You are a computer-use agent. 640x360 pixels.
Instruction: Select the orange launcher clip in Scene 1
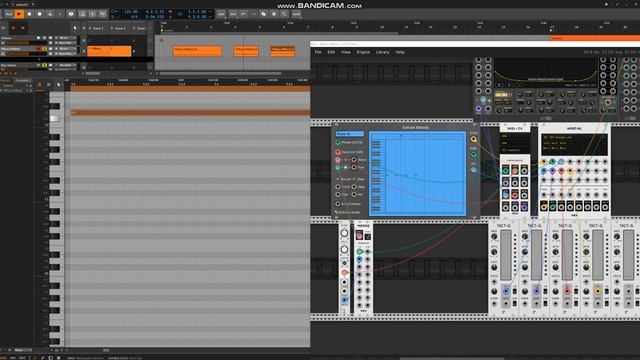click(x=109, y=51)
